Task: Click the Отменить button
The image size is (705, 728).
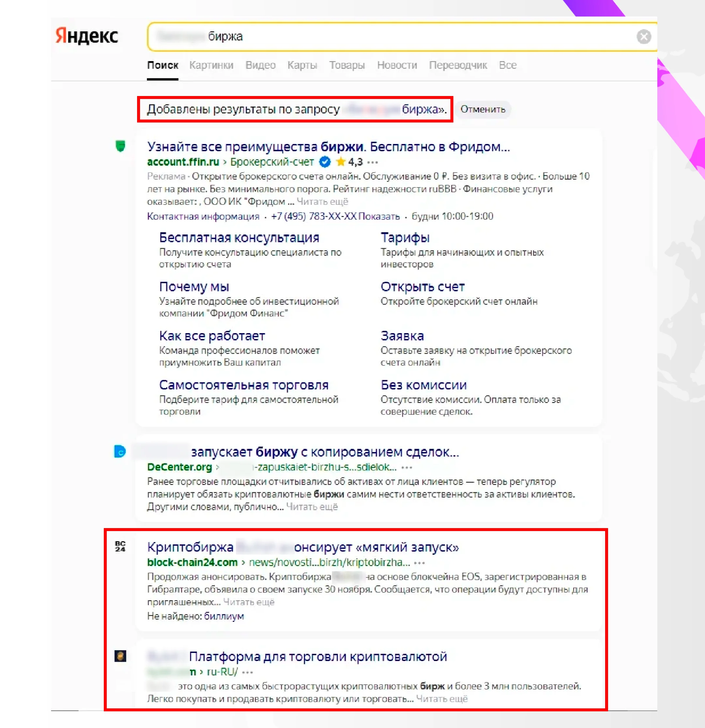Action: coord(483,109)
